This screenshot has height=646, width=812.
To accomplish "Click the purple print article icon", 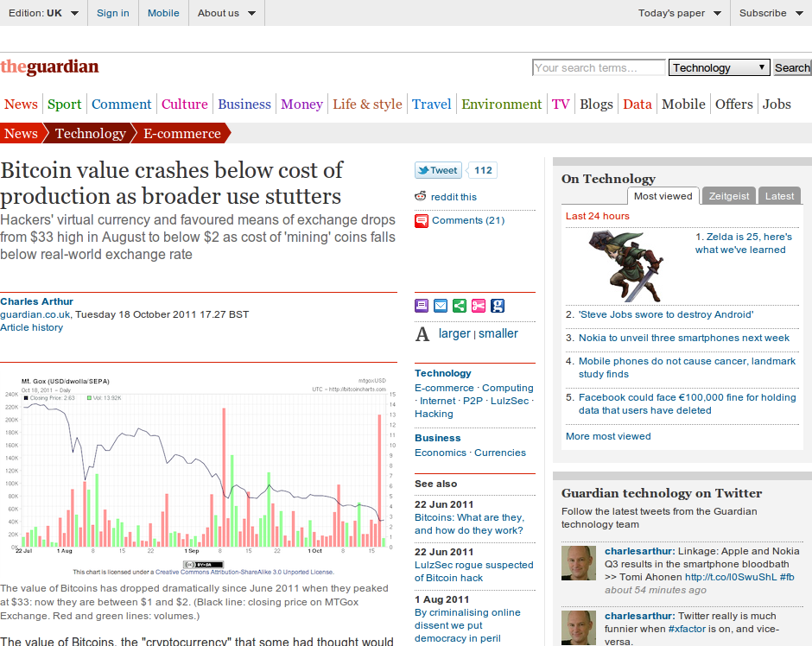I will 422,306.
